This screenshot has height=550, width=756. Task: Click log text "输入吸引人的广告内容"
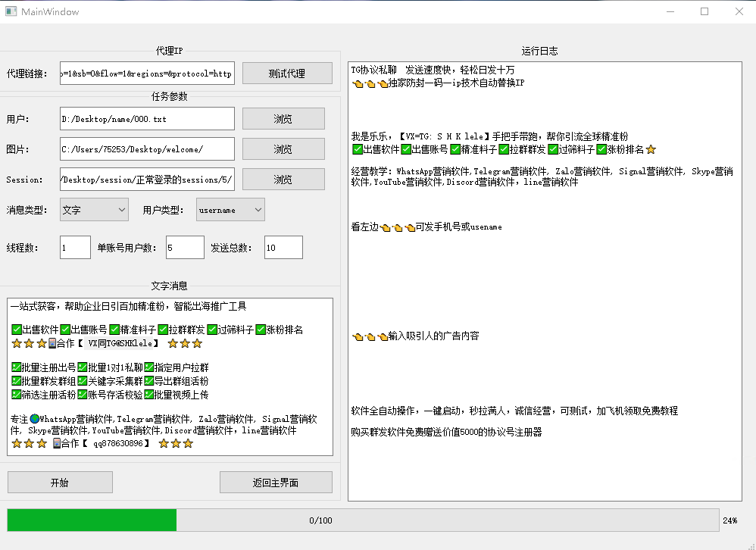coord(433,336)
